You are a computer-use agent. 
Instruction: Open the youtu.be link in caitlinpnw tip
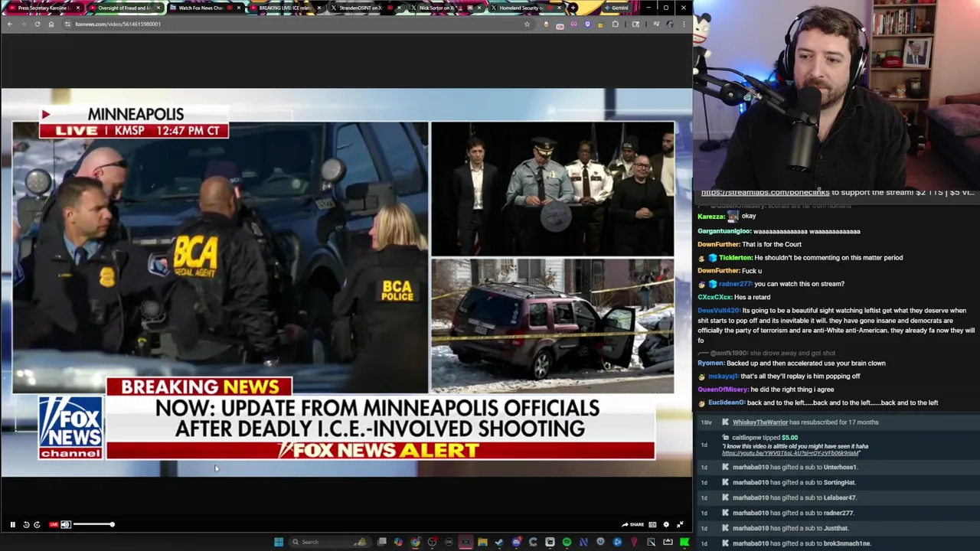tap(791, 453)
